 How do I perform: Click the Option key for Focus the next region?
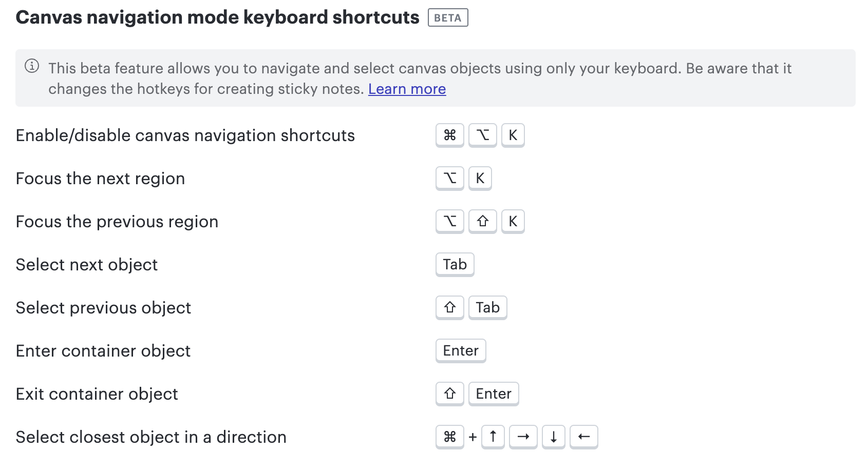point(449,178)
